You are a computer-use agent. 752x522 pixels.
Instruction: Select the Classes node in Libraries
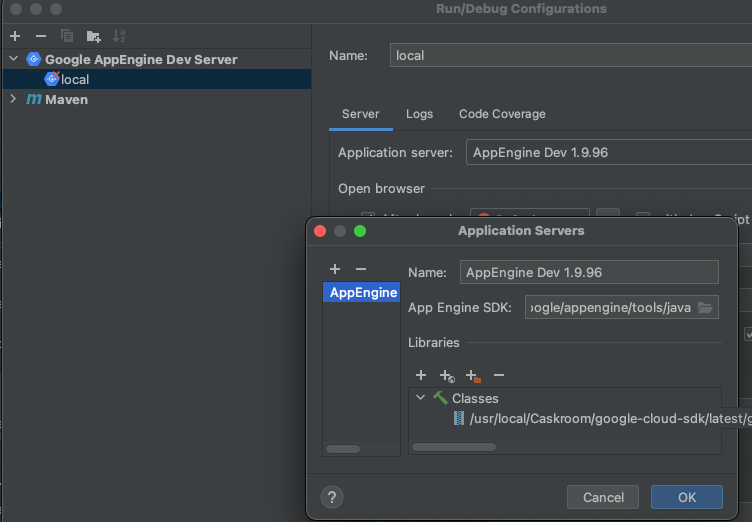(x=475, y=399)
